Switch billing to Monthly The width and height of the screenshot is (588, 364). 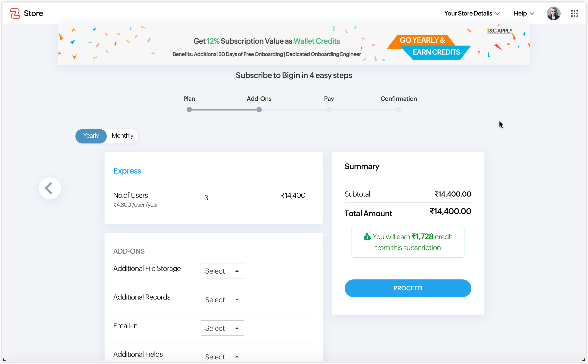[122, 136]
